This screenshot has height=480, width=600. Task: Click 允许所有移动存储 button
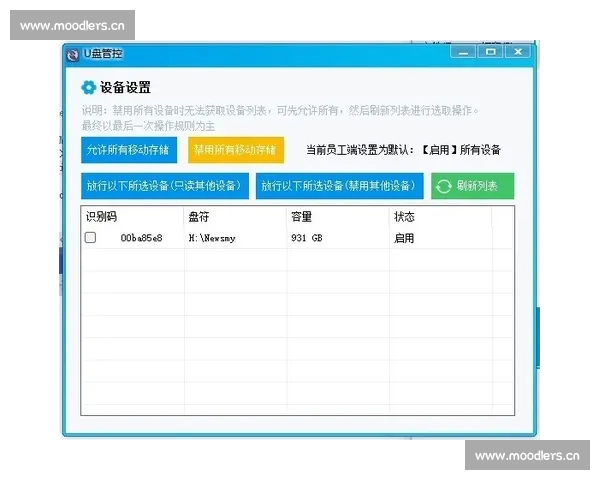coord(129,150)
